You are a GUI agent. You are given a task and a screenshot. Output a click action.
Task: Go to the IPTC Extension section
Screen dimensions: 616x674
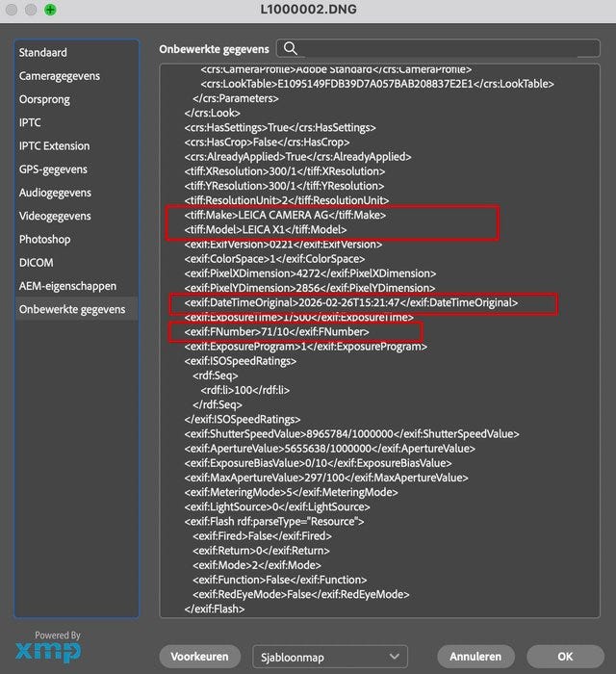click(55, 146)
